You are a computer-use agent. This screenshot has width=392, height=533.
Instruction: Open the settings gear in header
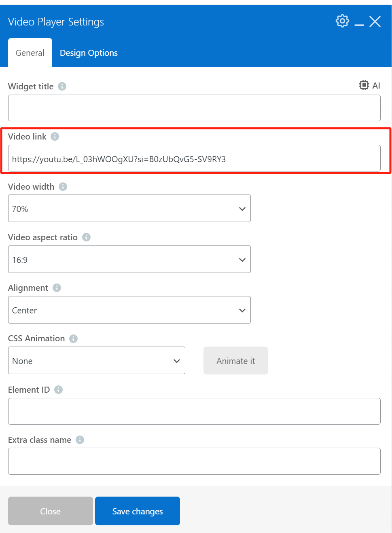[342, 21]
